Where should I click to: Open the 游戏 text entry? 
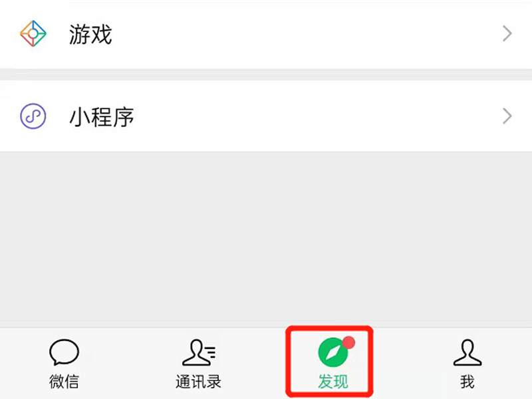click(x=90, y=35)
